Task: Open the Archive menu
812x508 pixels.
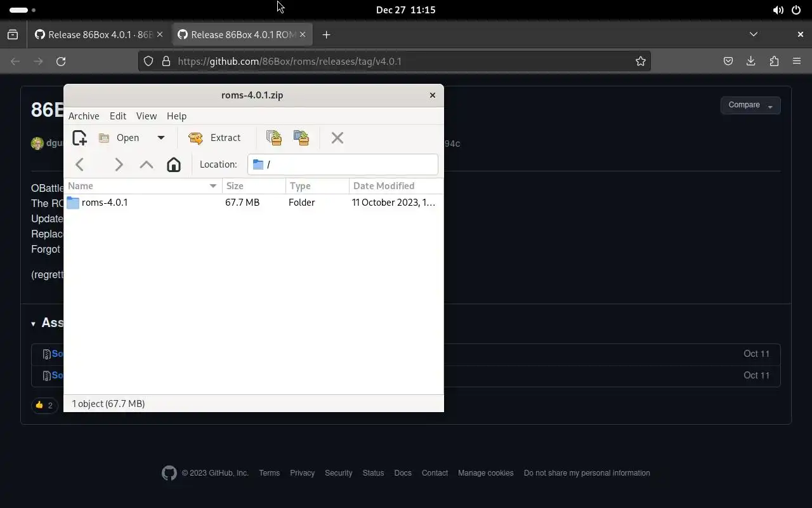Action: click(84, 116)
